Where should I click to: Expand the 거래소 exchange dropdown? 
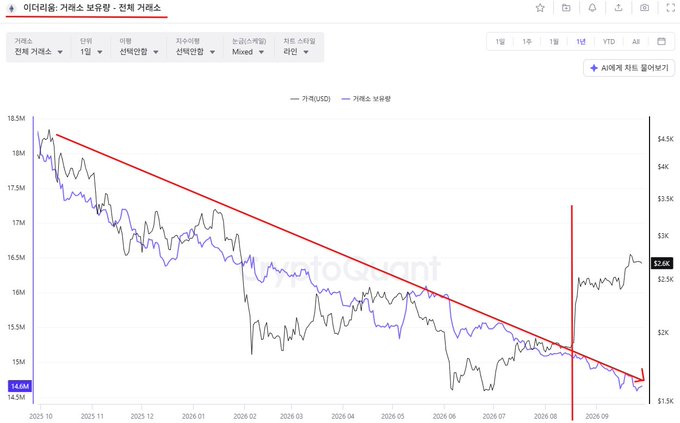pyautogui.click(x=39, y=47)
